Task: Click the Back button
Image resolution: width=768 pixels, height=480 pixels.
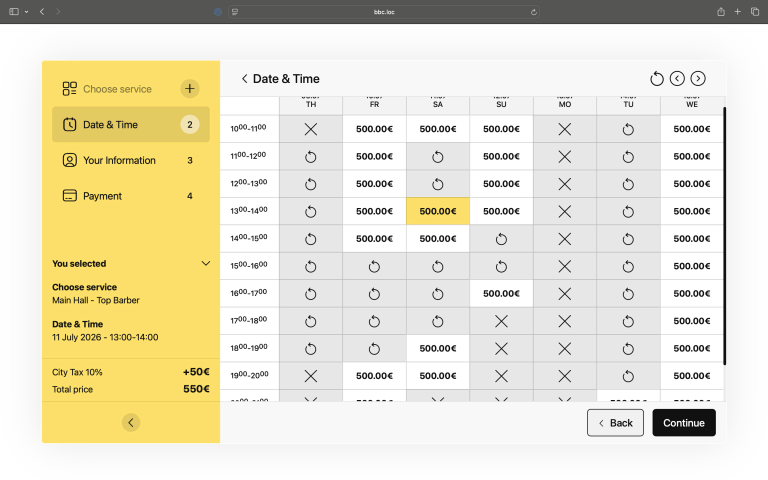Action: 615,423
